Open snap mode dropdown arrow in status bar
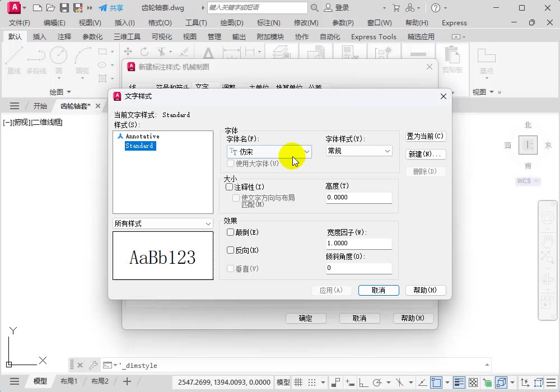 [323, 382]
